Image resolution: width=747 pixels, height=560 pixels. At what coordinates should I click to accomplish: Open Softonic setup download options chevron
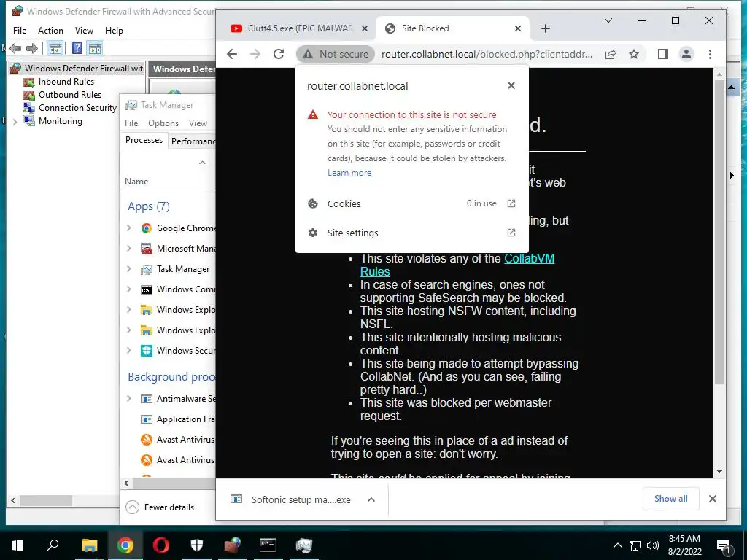click(371, 499)
